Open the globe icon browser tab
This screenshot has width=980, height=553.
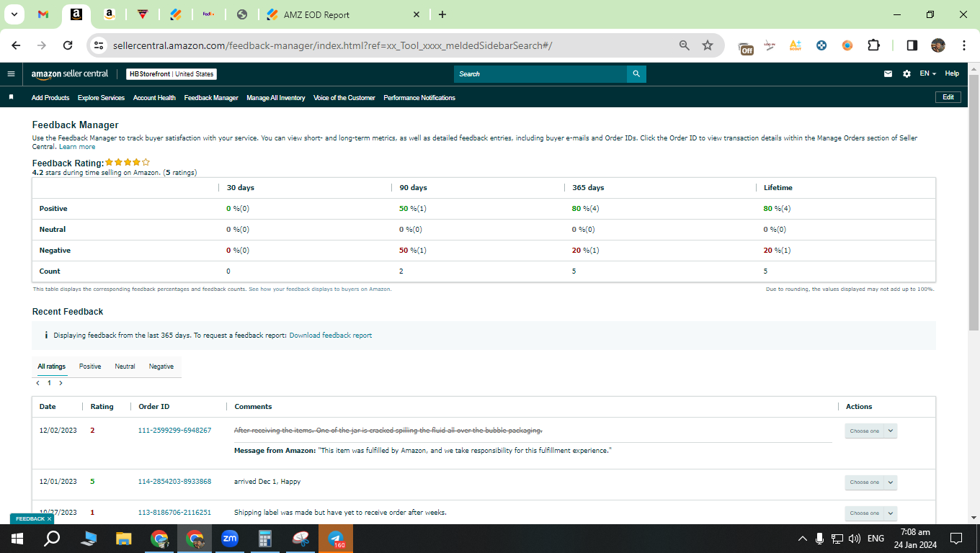click(x=242, y=14)
